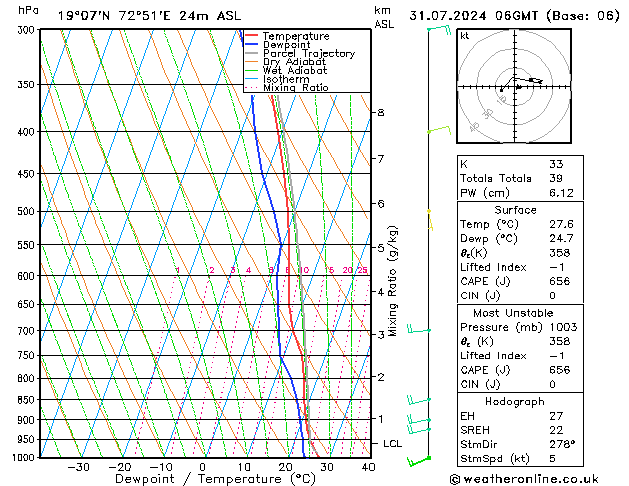
Task: Click the hodograph circular plot
Action: (517, 87)
